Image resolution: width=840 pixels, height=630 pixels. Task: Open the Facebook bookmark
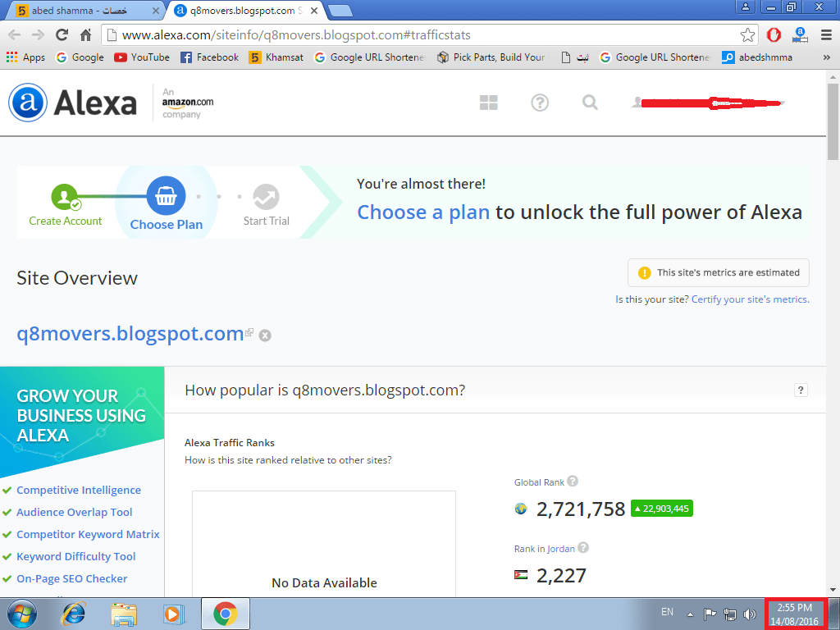pyautogui.click(x=209, y=57)
